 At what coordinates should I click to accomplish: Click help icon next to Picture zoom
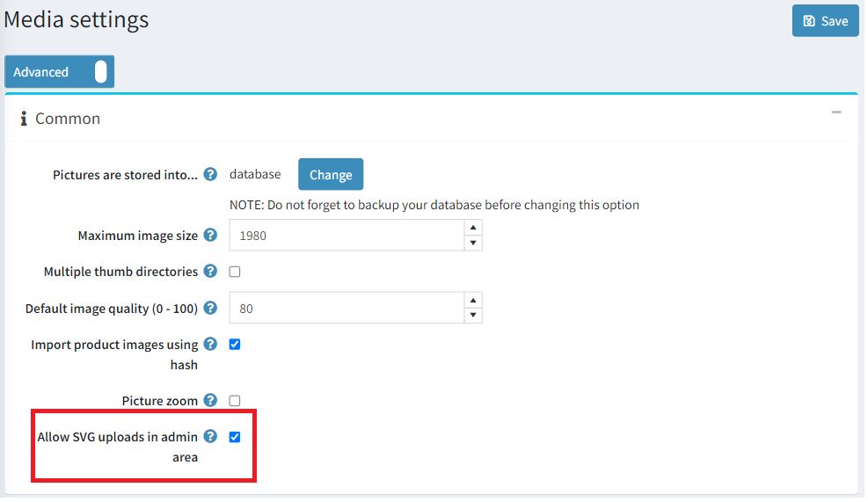(x=210, y=400)
